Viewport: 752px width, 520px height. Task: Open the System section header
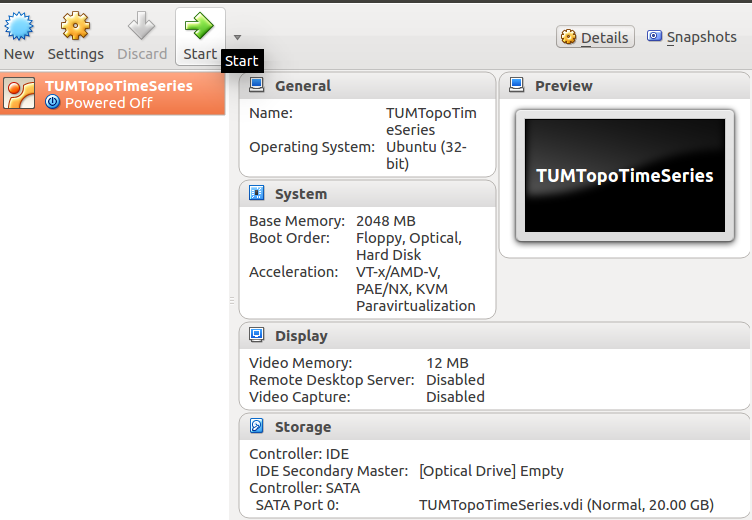367,194
